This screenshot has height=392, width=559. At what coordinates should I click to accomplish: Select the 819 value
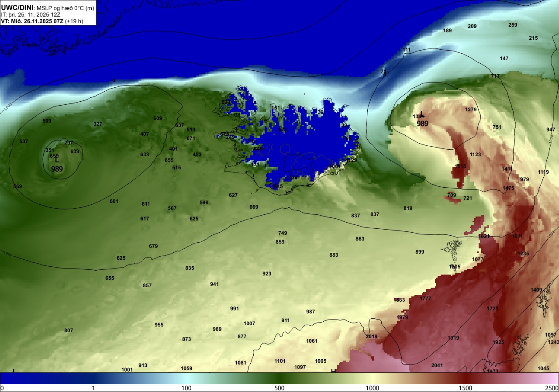pyautogui.click(x=408, y=208)
